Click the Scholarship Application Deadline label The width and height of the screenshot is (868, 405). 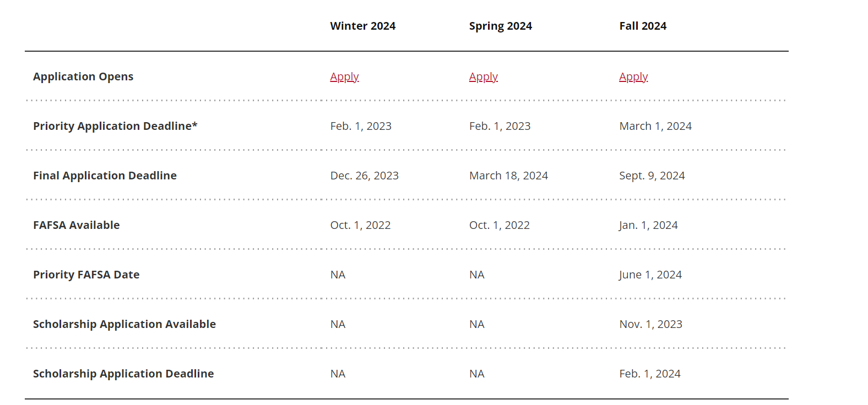point(123,374)
